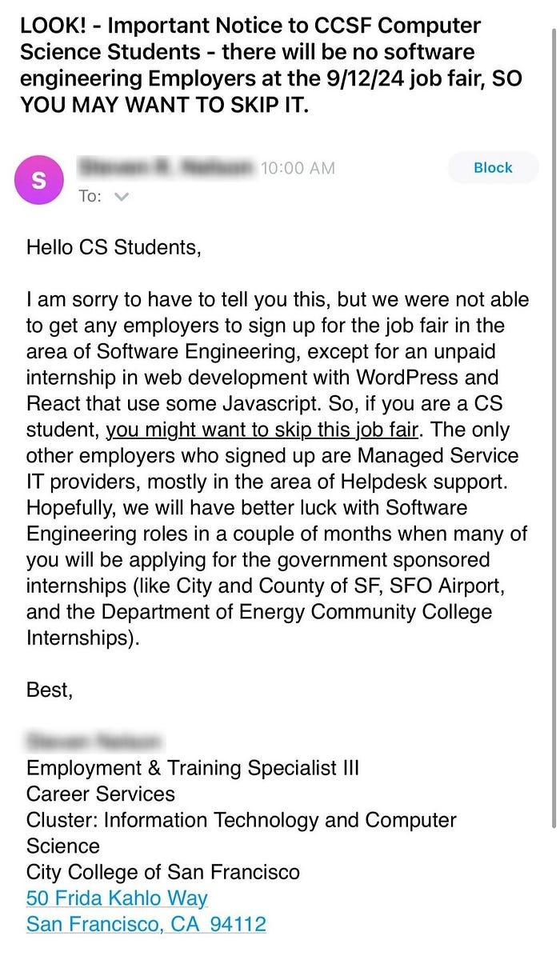Open the 50 Frida Kahlo Way link
This screenshot has height=956, width=560.
[x=117, y=898]
